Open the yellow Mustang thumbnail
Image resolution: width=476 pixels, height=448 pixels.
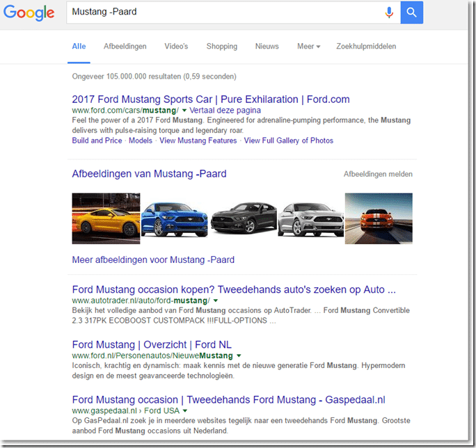point(106,218)
